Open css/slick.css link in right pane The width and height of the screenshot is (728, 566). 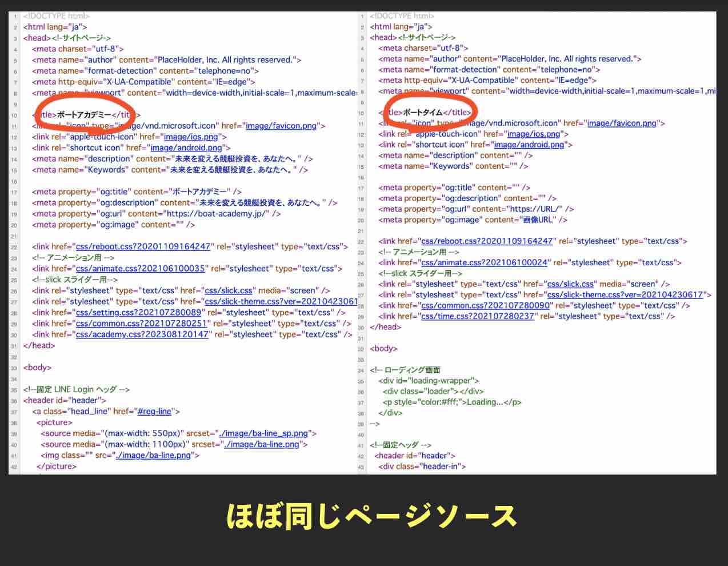click(x=570, y=284)
